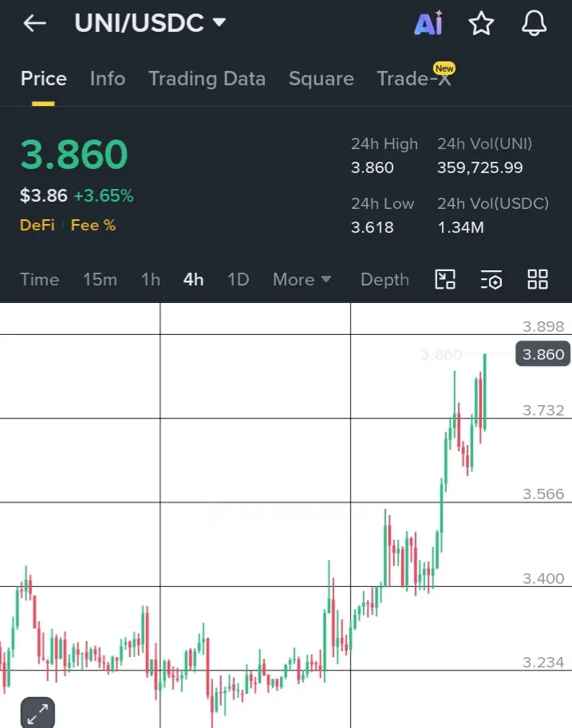
Task: Open the Square tab
Action: [321, 78]
